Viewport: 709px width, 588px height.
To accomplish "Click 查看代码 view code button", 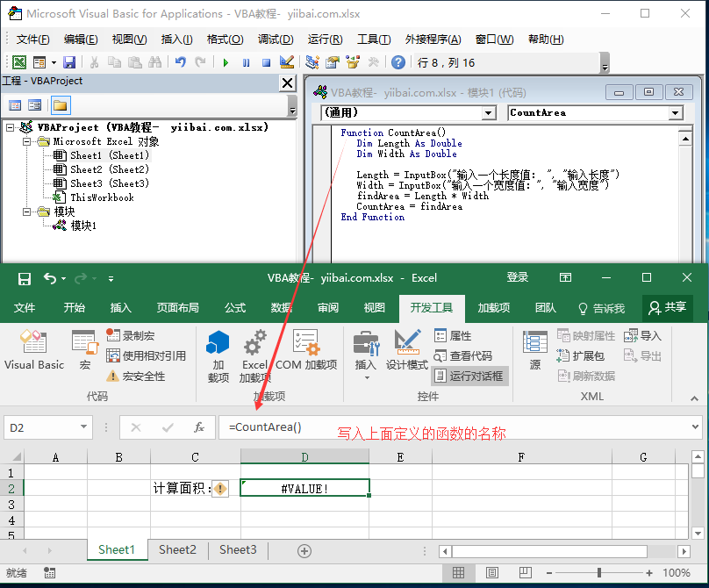I will [463, 356].
